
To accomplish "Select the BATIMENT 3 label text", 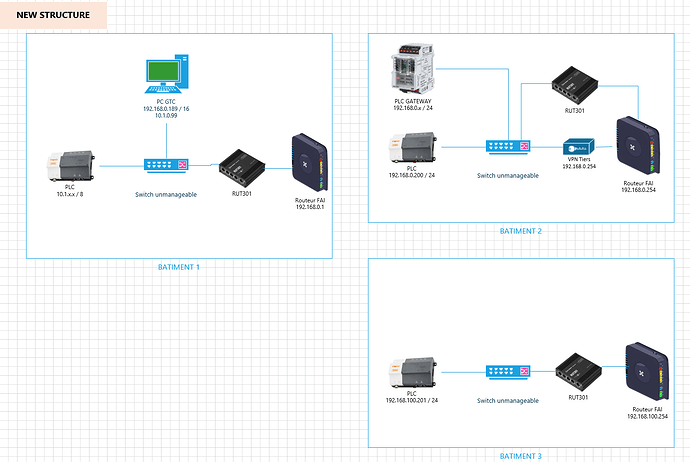I will pyautogui.click(x=520, y=456).
